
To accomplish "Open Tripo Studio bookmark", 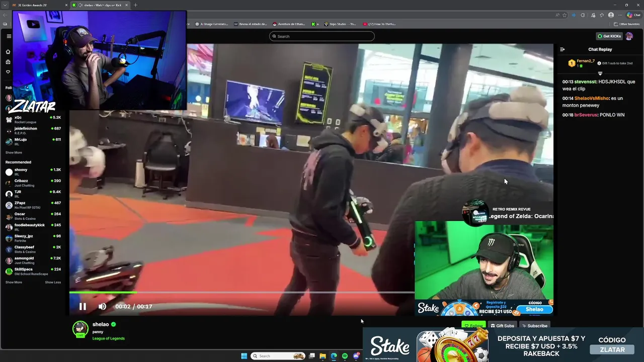I will (340, 24).
